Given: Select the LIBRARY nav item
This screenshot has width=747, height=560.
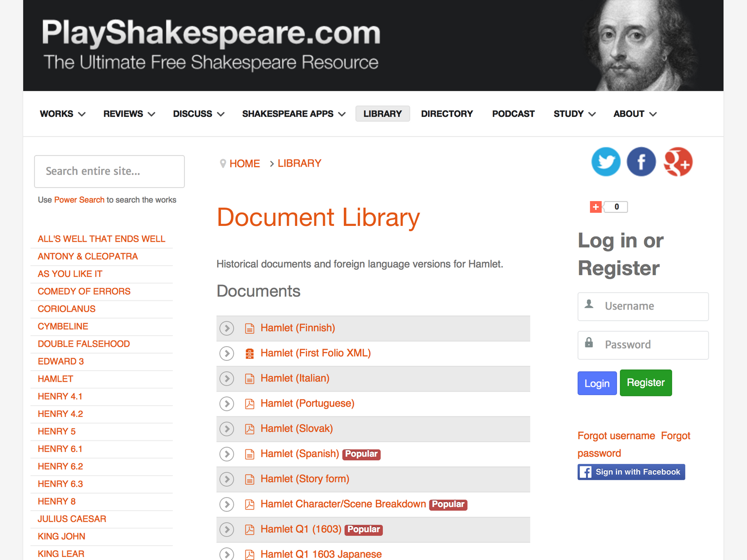Looking at the screenshot, I should [x=383, y=114].
